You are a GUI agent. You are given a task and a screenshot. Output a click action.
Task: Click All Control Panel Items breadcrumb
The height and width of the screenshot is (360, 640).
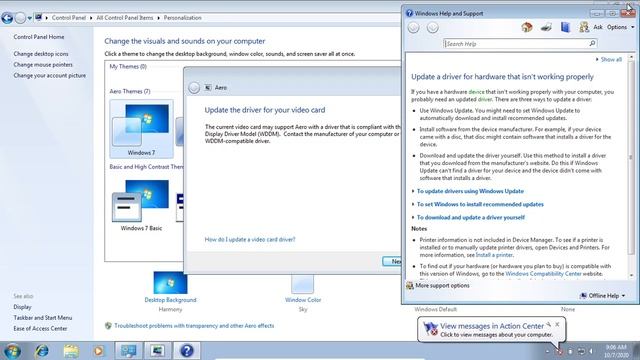pyautogui.click(x=124, y=18)
